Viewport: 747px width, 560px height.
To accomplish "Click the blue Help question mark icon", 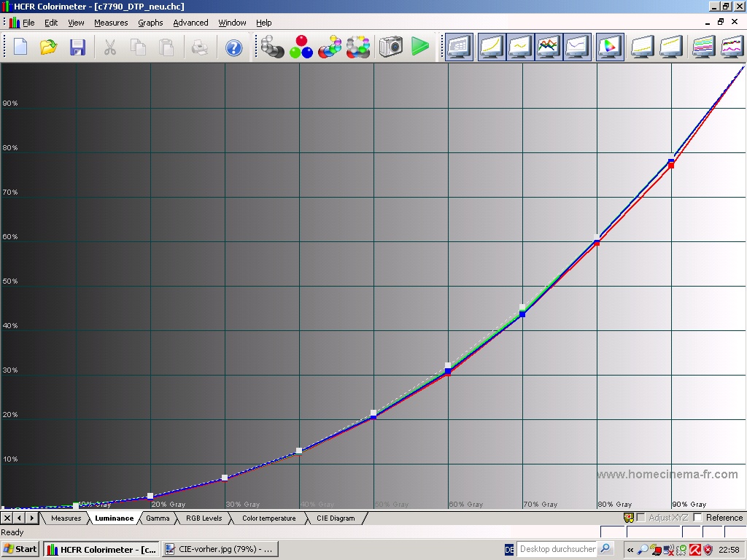I will (x=233, y=47).
